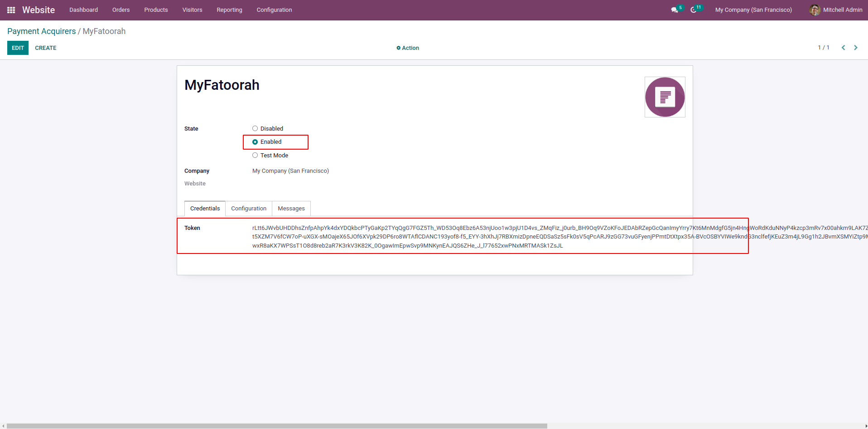This screenshot has height=429, width=868.
Task: Go back to Payment Acquirers breadcrumb
Action: tap(42, 31)
